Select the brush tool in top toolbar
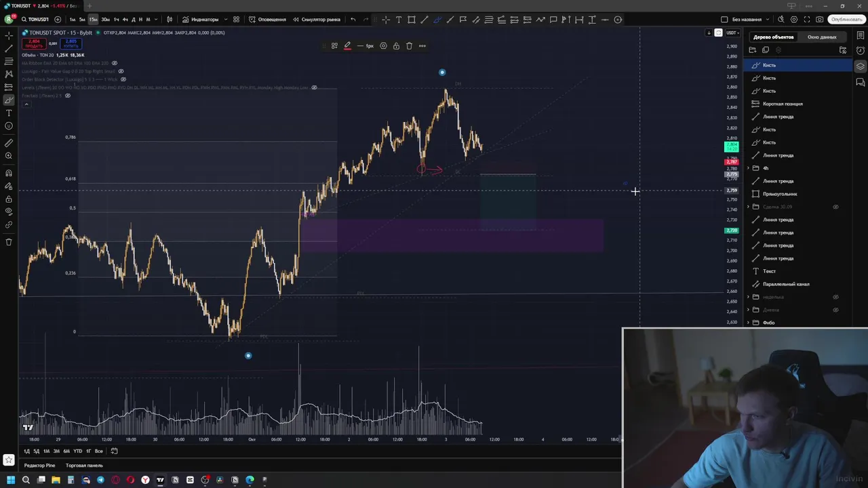The image size is (868, 488). [x=437, y=20]
